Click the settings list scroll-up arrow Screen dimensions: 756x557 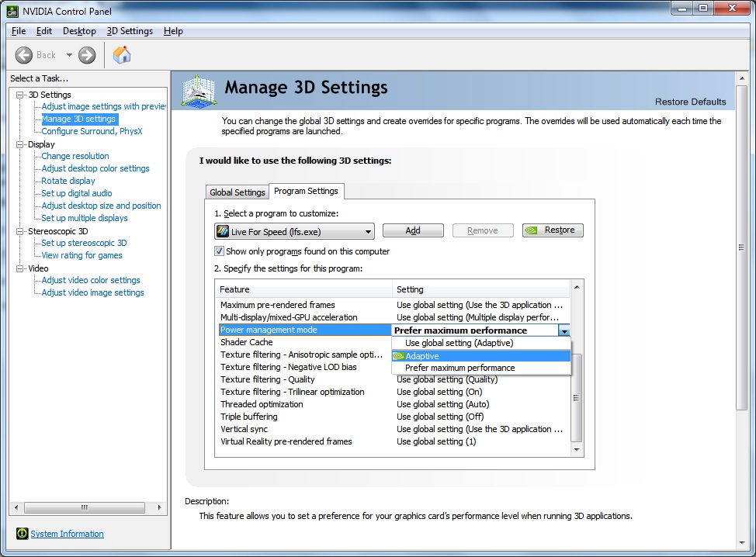(576, 287)
